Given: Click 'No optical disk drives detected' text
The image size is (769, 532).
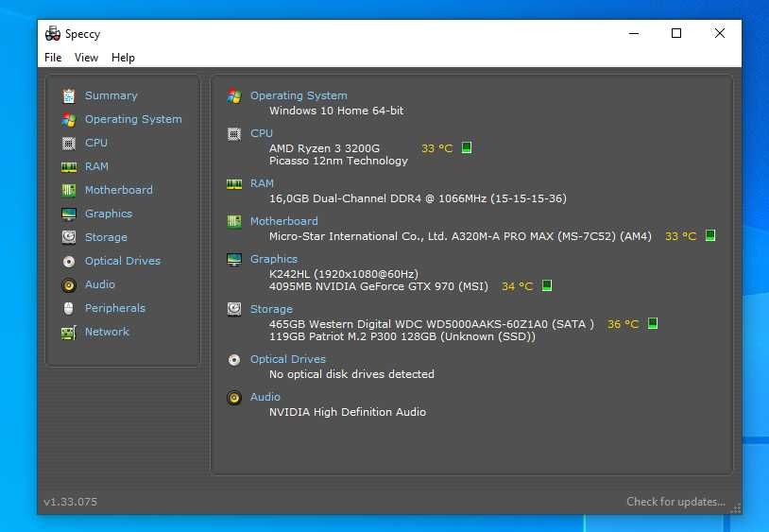Looking at the screenshot, I should (x=351, y=374).
